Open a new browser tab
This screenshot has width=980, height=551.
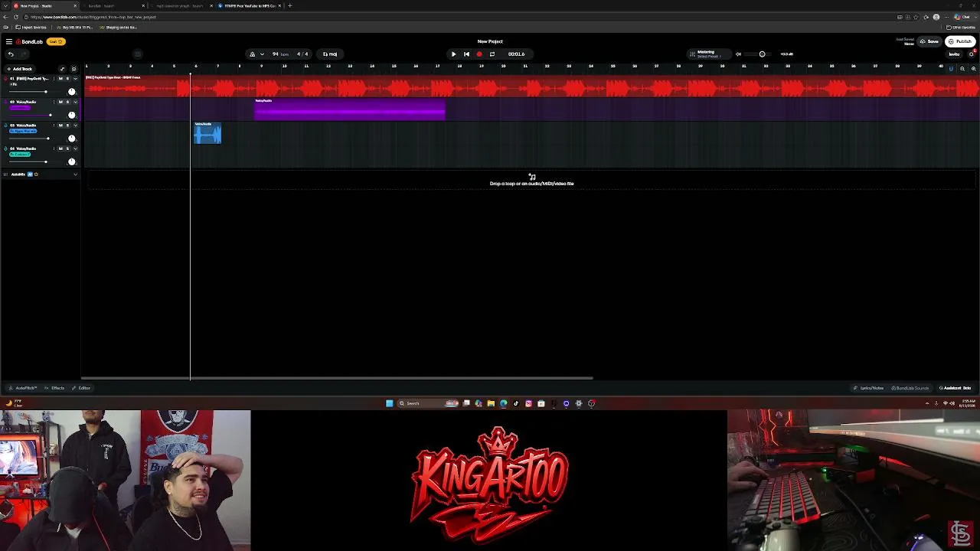289,6
